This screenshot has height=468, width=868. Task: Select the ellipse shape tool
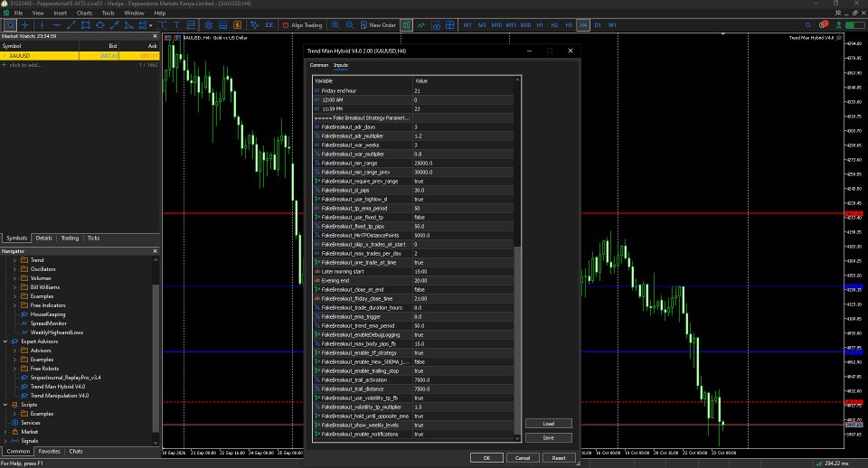coord(99,25)
